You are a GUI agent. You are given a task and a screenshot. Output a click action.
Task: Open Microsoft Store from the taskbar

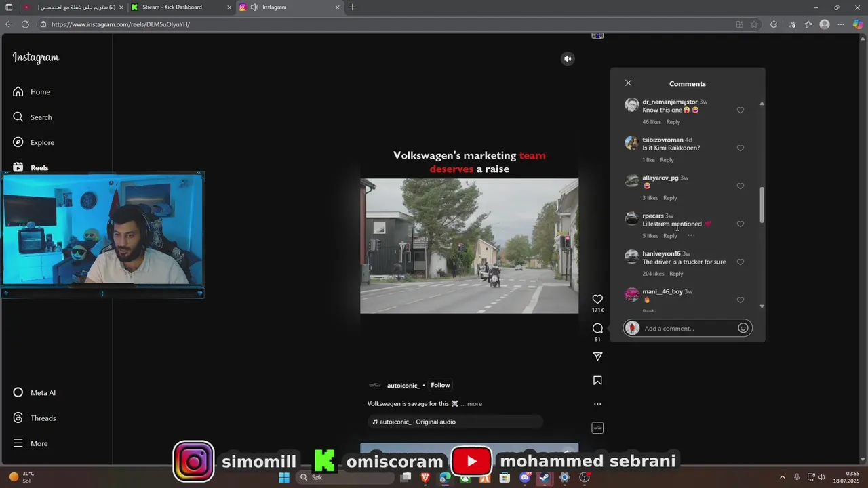pyautogui.click(x=505, y=477)
